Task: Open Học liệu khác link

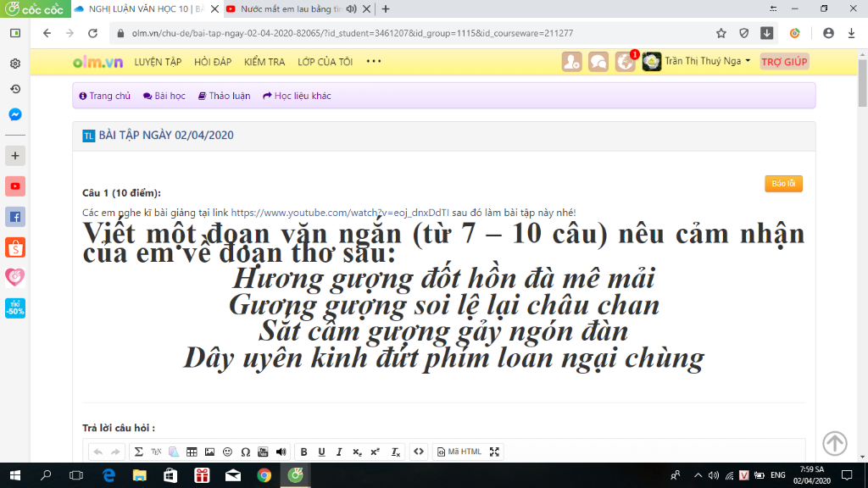Action: 297,96
